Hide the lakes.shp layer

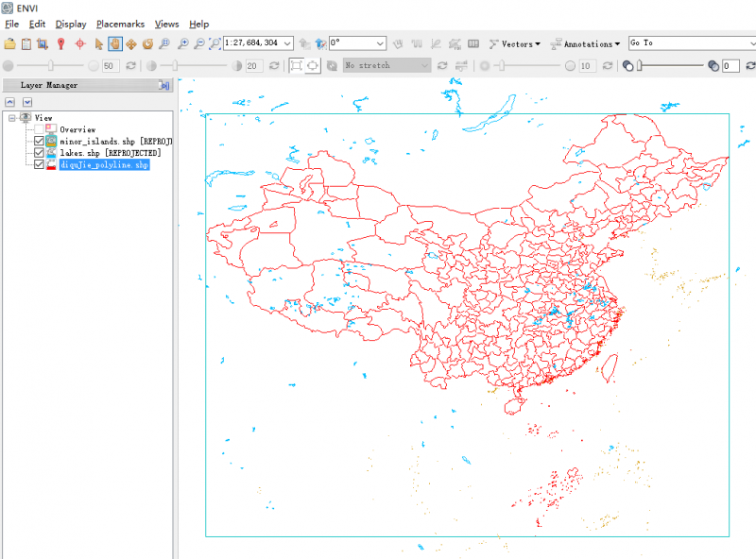pyautogui.click(x=39, y=152)
